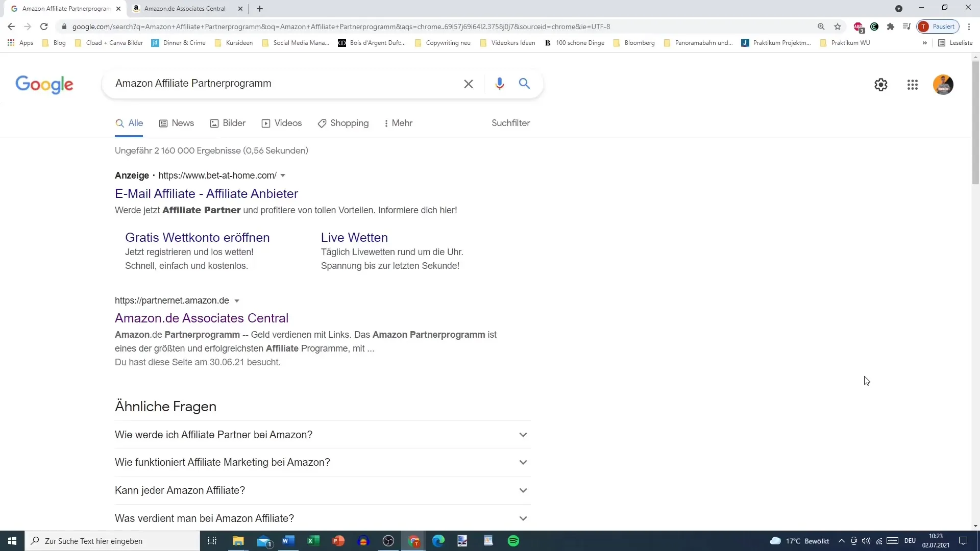Click the Google search settings gear icon
The width and height of the screenshot is (980, 551).
click(881, 84)
